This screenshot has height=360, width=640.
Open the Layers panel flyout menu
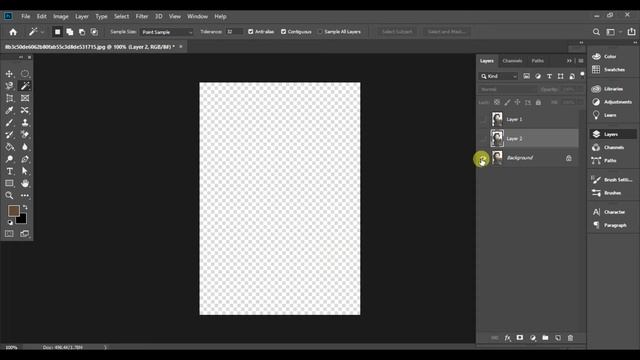pyautogui.click(x=581, y=61)
